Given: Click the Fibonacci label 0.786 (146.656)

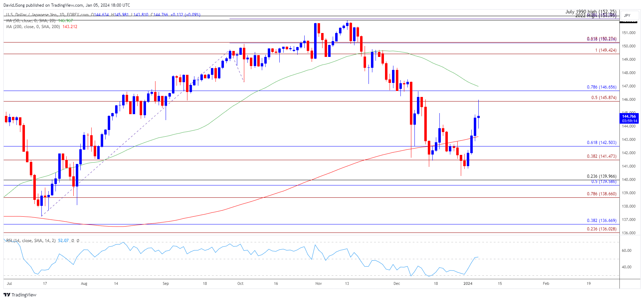Looking at the screenshot, I should pyautogui.click(x=602, y=87).
